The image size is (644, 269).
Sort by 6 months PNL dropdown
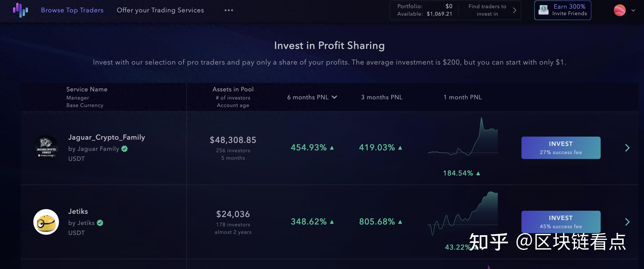click(x=312, y=97)
